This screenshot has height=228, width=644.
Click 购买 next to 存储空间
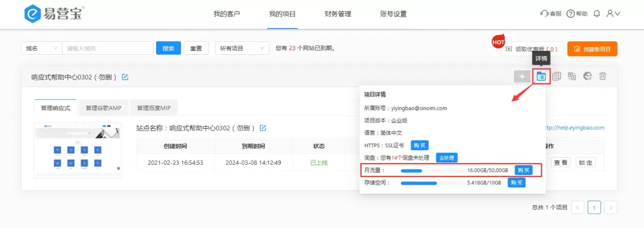[x=516, y=182]
